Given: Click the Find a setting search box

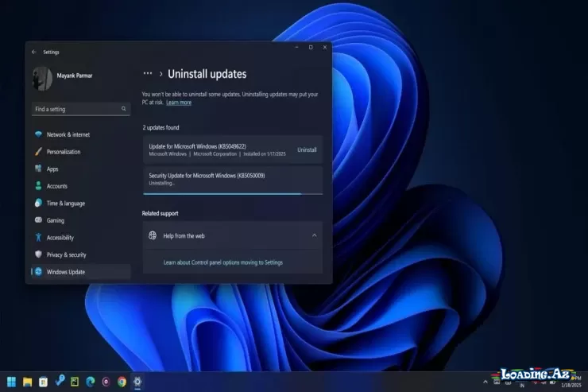Looking at the screenshot, I should coord(81,109).
